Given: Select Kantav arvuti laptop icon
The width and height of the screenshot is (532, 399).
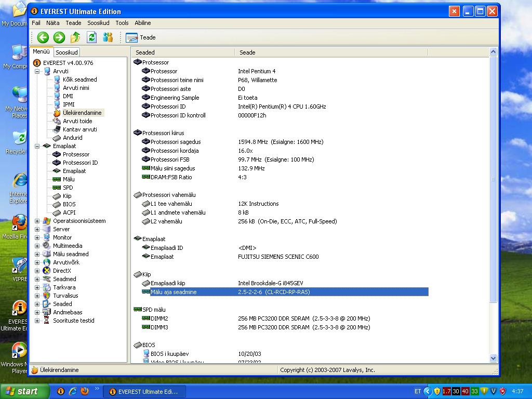Looking at the screenshot, I should 57,129.
